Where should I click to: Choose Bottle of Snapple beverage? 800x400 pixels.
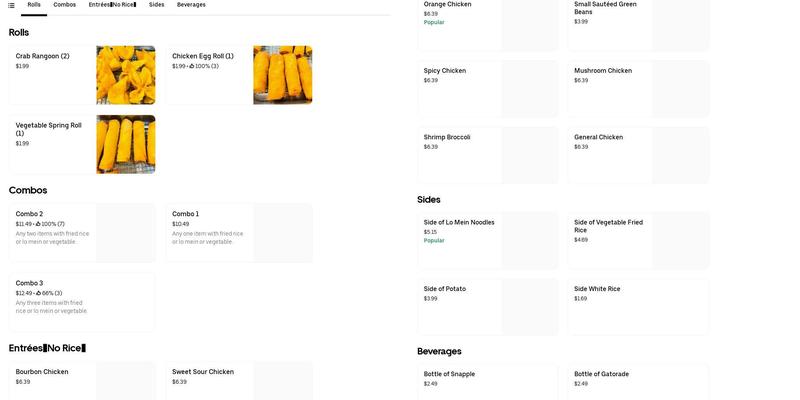487,381
